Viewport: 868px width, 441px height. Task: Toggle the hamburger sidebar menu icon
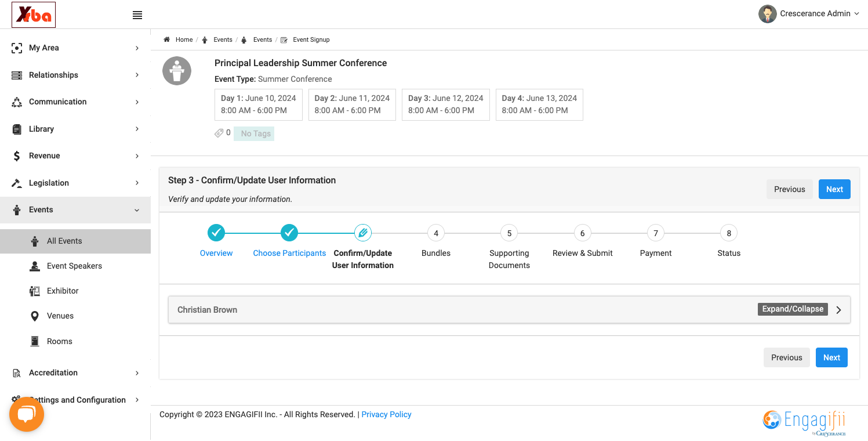click(137, 16)
